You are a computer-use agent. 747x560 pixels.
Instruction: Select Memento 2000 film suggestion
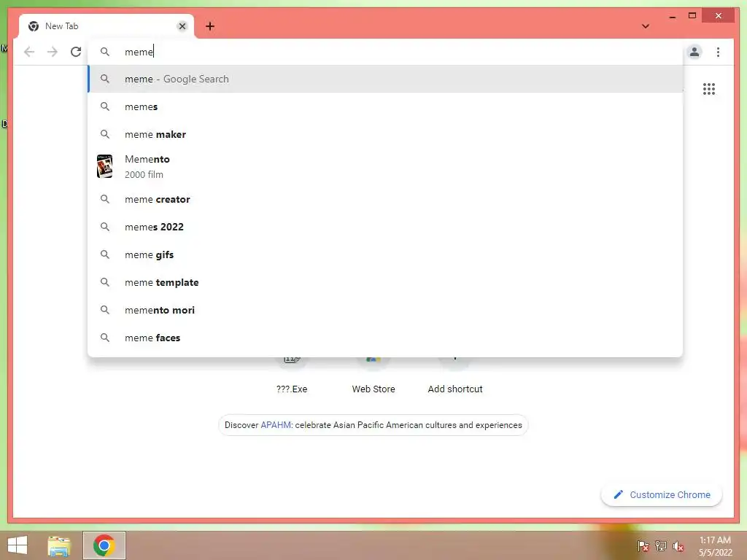[385, 167]
